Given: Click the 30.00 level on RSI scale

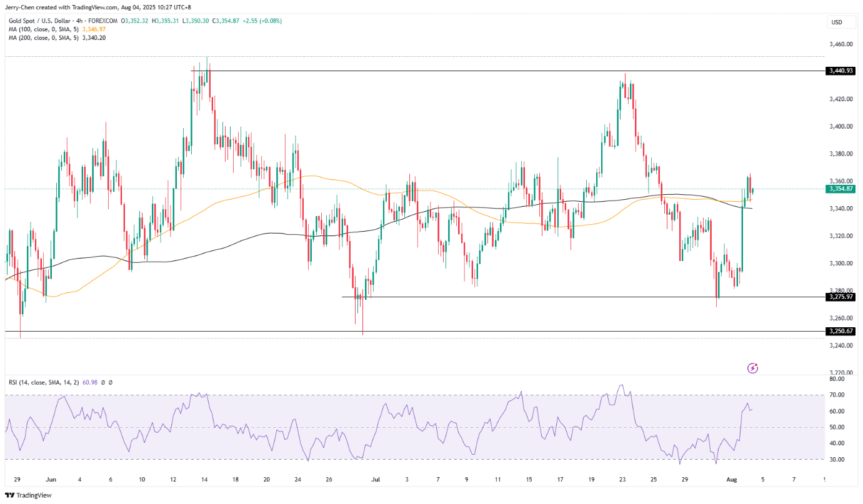Looking at the screenshot, I should [839, 460].
